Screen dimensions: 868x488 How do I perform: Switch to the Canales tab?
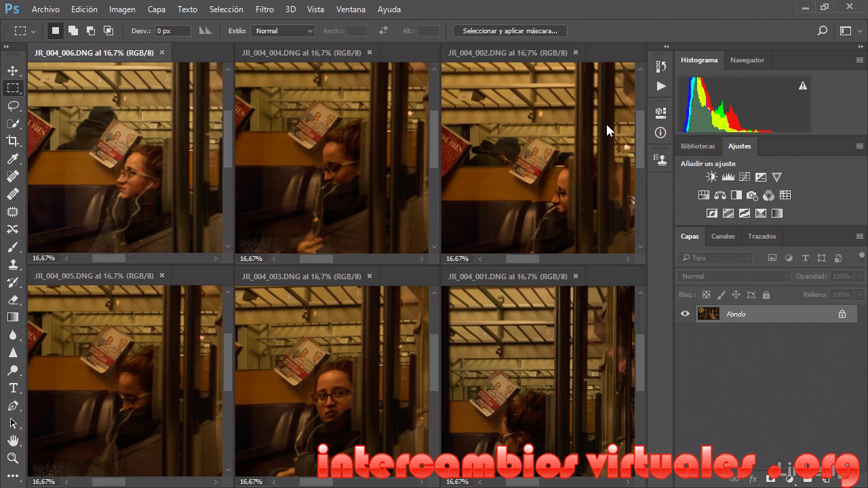tap(722, 236)
